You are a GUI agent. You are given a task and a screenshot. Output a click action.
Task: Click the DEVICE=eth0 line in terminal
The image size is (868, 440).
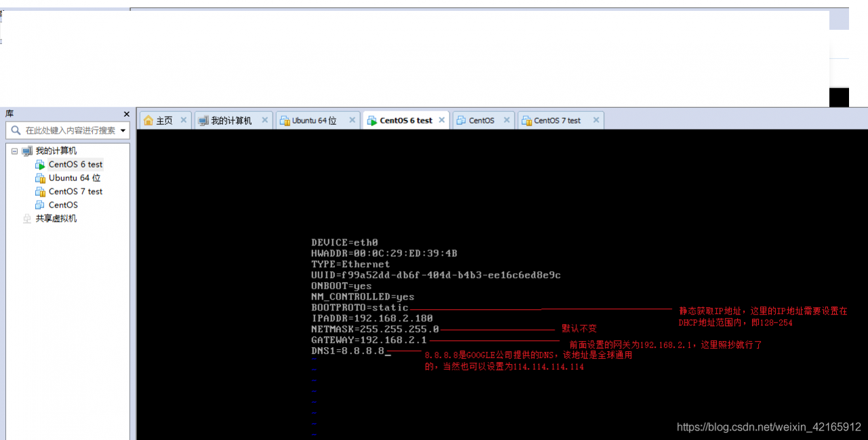(x=344, y=242)
